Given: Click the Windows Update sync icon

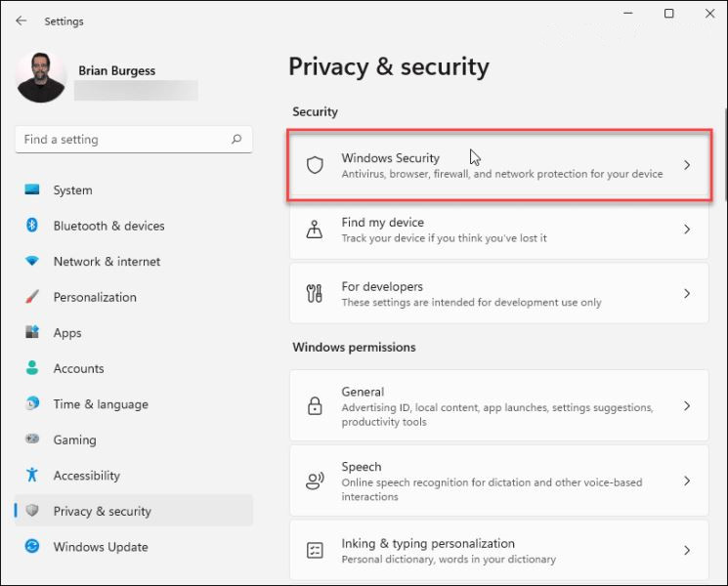Looking at the screenshot, I should coord(32,547).
